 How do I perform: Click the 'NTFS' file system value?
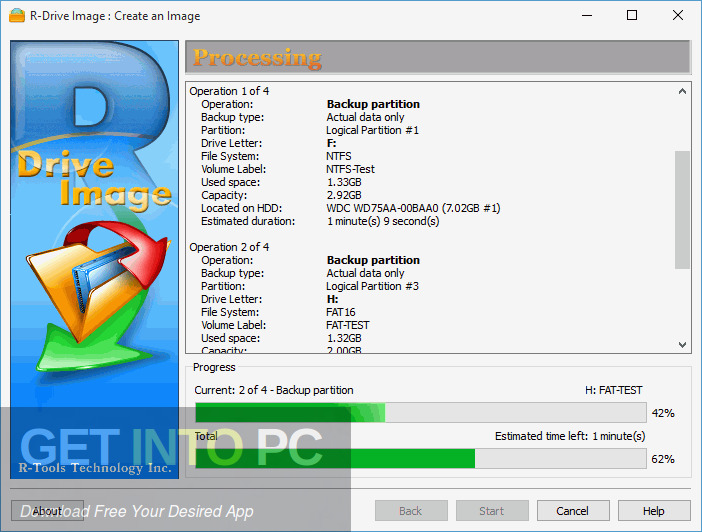(x=339, y=156)
